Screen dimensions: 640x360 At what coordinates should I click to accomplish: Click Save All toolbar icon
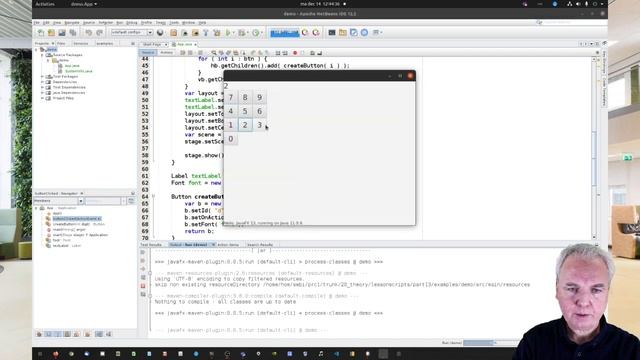coord(73,33)
